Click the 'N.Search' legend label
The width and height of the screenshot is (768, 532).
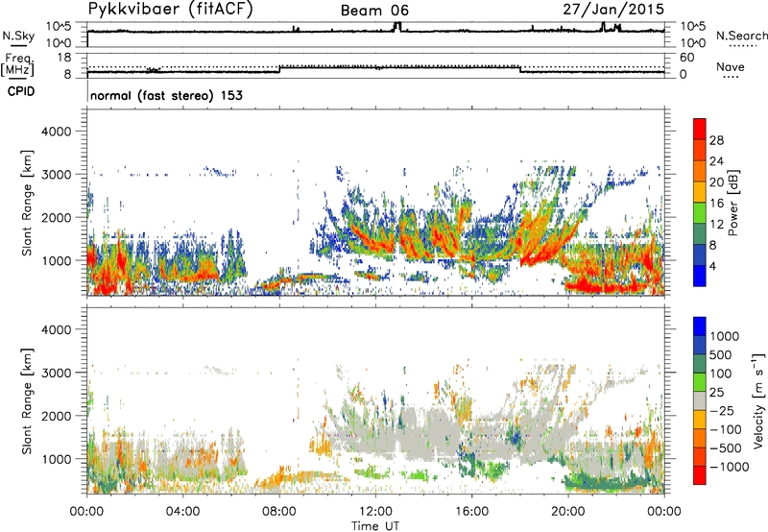click(742, 36)
